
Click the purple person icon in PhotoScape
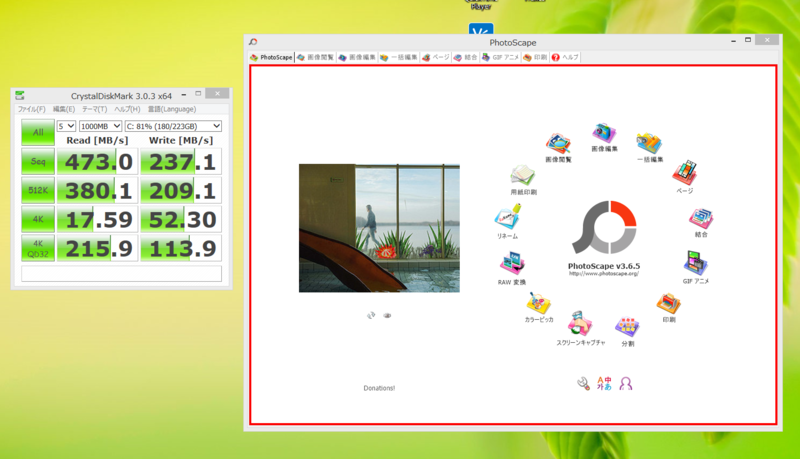tap(626, 384)
